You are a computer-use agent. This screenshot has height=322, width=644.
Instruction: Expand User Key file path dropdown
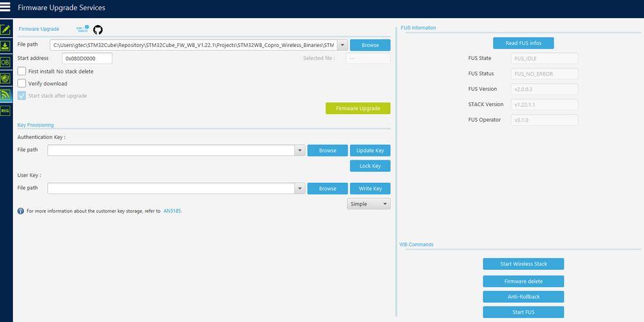click(x=300, y=189)
